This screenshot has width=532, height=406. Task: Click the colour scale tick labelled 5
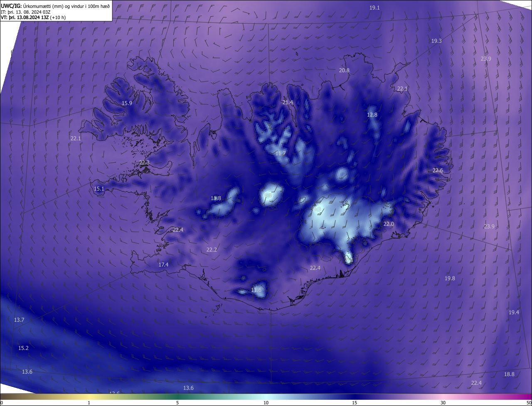[x=177, y=403]
